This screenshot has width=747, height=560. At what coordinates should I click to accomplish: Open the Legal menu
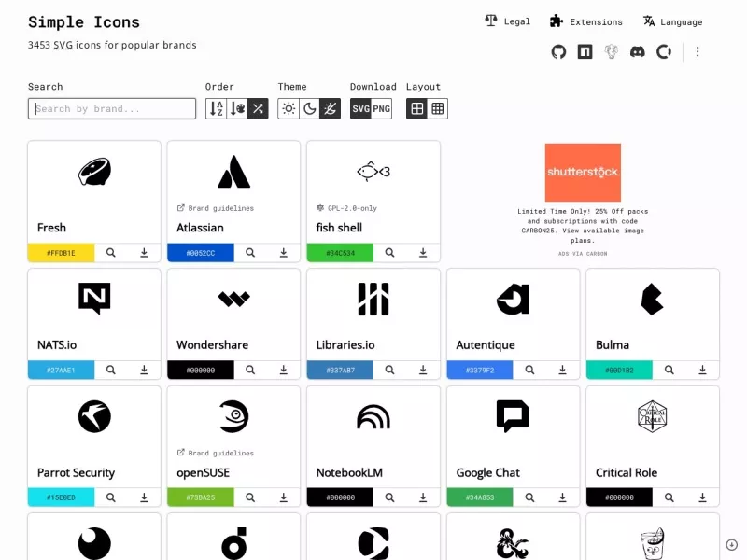pos(507,21)
